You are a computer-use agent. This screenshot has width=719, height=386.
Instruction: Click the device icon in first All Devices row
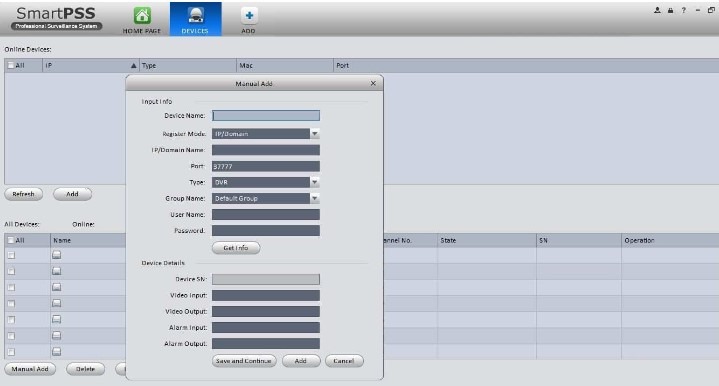pos(56,255)
